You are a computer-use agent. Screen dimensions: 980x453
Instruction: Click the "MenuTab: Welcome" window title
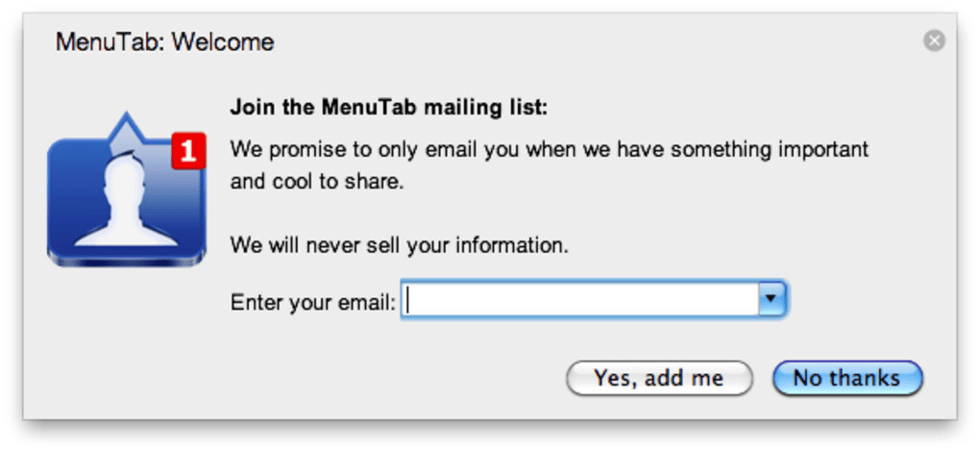pyautogui.click(x=164, y=42)
